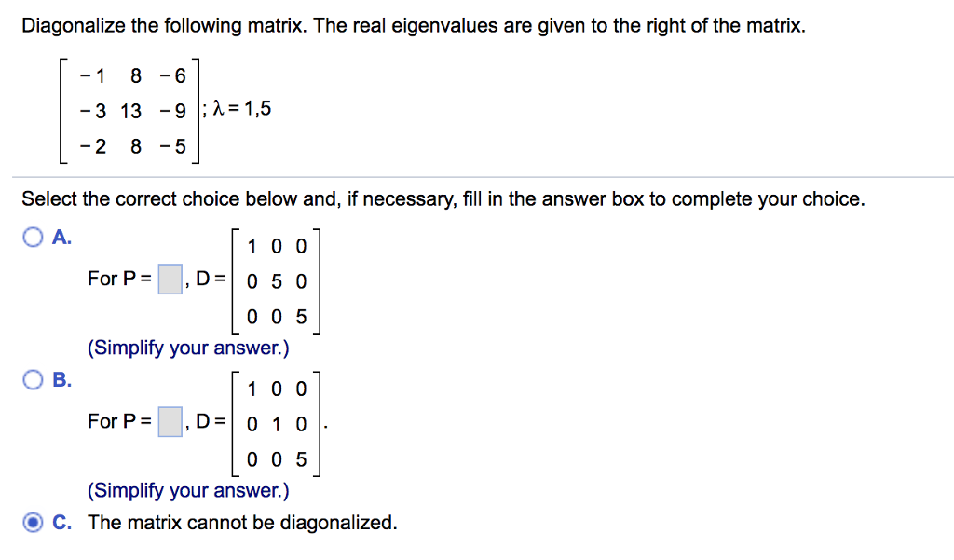Screen dimensions: 954x560
Task: Click the P answer box in choice A
Action: 170,277
